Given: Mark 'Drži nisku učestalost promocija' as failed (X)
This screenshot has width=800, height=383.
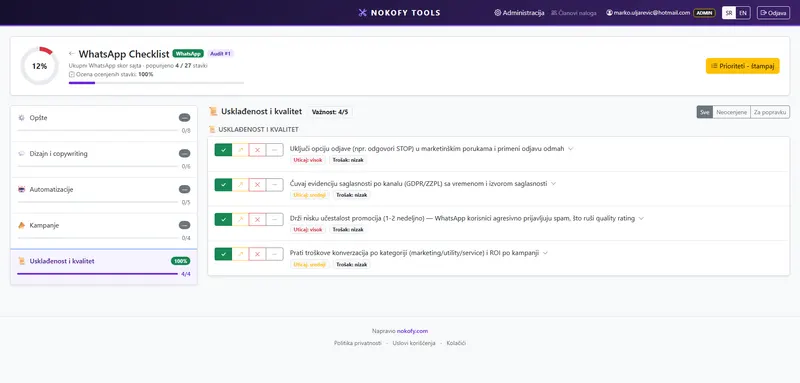Looking at the screenshot, I should click(x=258, y=219).
